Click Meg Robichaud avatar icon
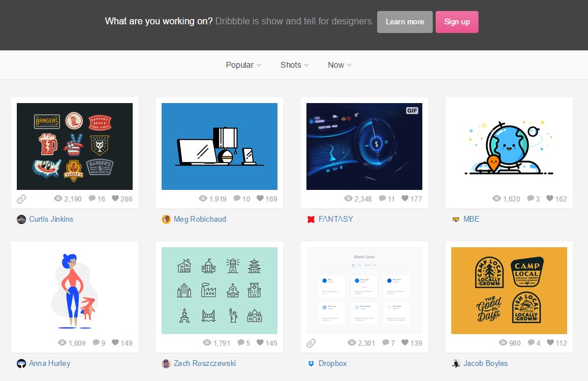Screen dimensions: 588x381 pos(166,219)
